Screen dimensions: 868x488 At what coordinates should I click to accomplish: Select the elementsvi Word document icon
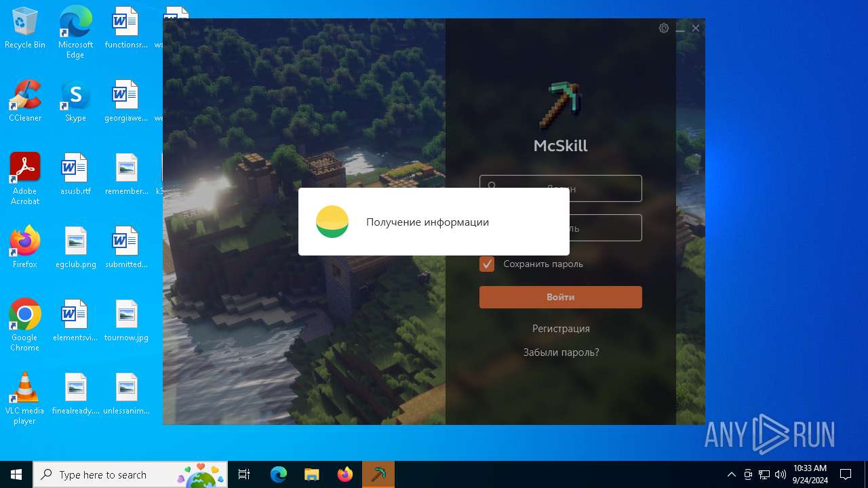coord(75,321)
